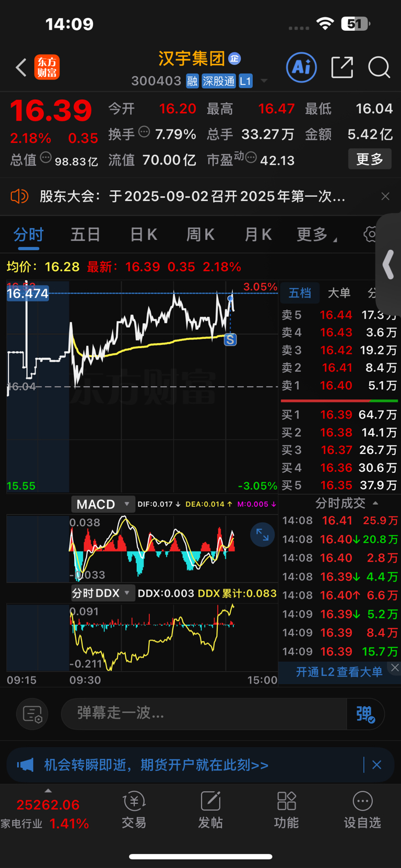The image size is (401, 868).
Task: Tap the info icon next to 市盈
Action: [x=251, y=157]
